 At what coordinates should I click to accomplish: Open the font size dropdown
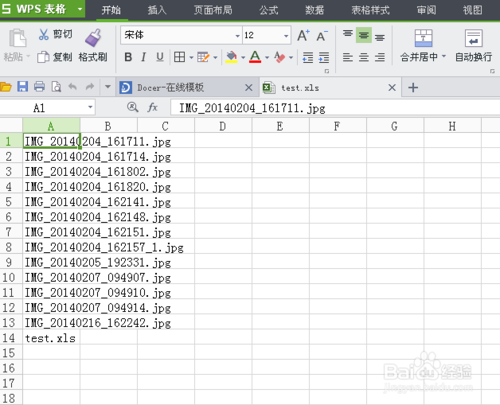pyautogui.click(x=286, y=36)
